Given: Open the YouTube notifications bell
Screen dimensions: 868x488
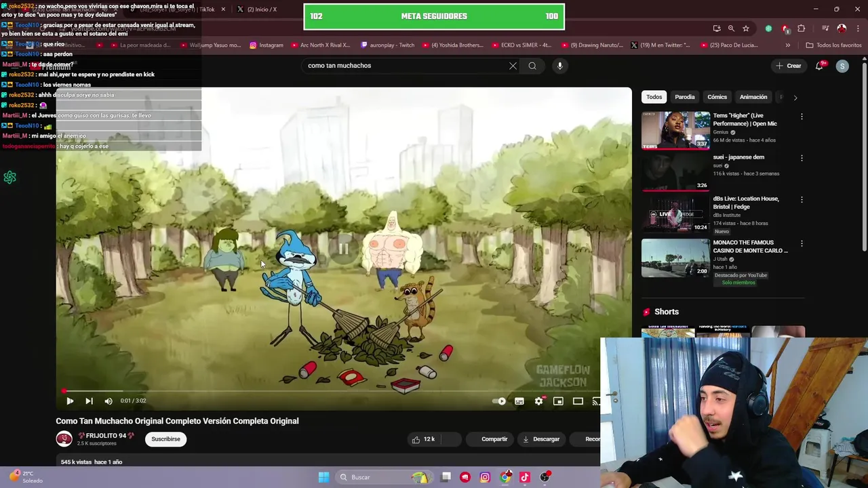Looking at the screenshot, I should (820, 66).
